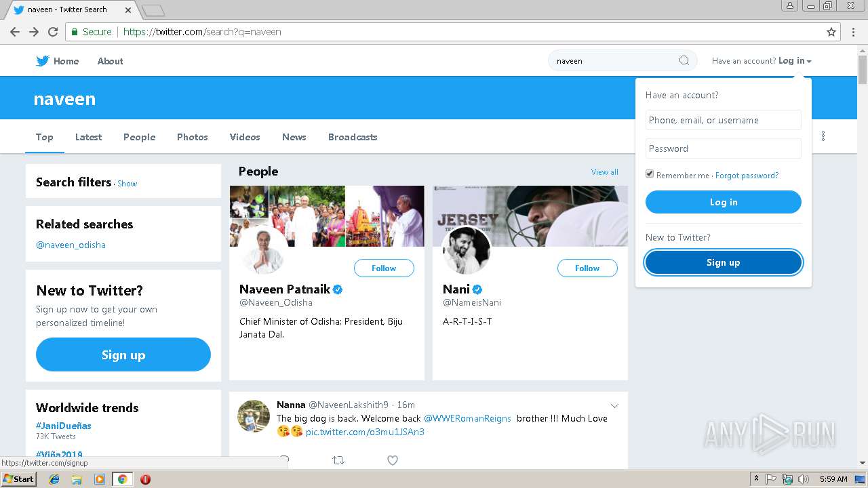Click Sign up in login popup
Viewport: 868px width, 488px height.
point(724,262)
